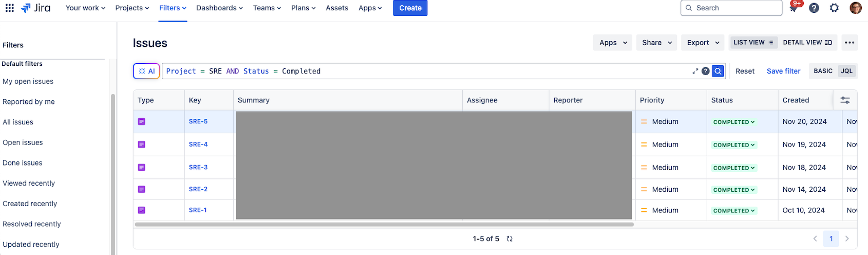
Task: Open the app switcher grid icon
Action: (x=10, y=8)
